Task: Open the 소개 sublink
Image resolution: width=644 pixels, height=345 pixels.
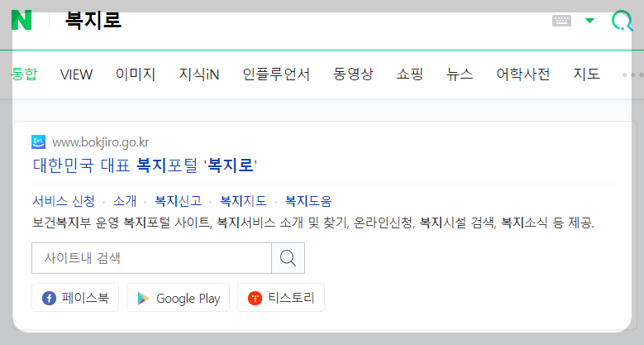Action: tap(125, 201)
